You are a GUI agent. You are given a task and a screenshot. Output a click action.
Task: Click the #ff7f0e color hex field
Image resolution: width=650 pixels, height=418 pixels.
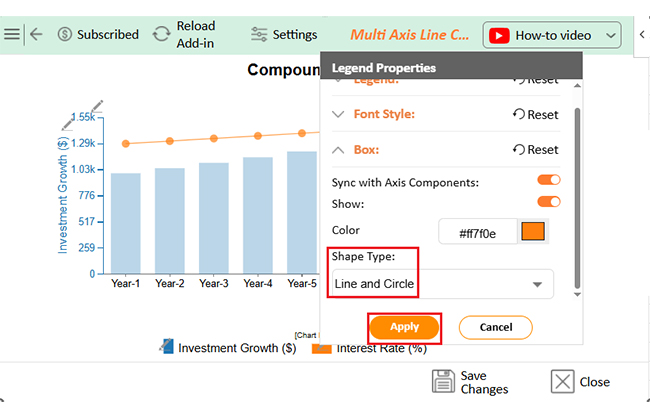[478, 233]
